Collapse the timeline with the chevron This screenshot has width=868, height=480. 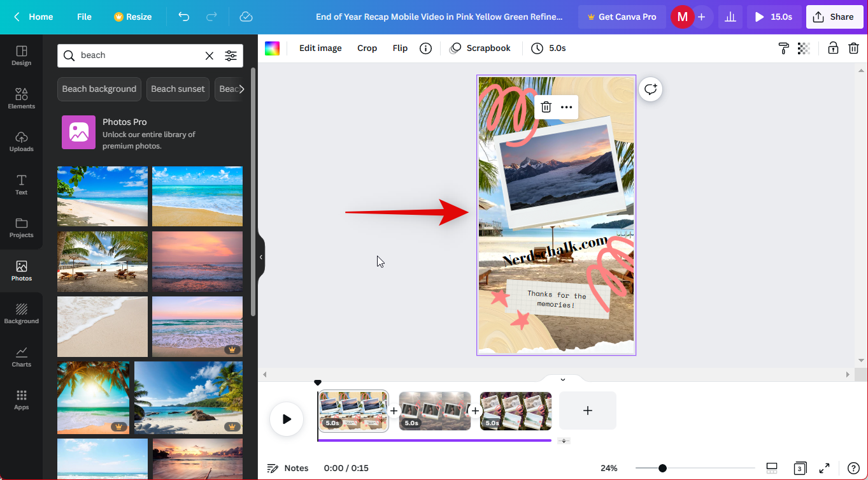[563, 379]
